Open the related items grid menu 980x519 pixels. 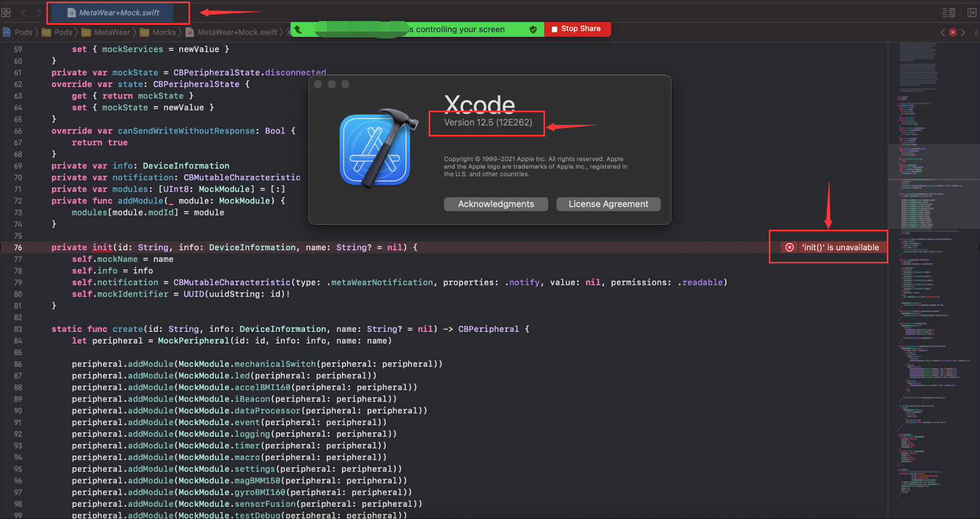click(x=6, y=13)
